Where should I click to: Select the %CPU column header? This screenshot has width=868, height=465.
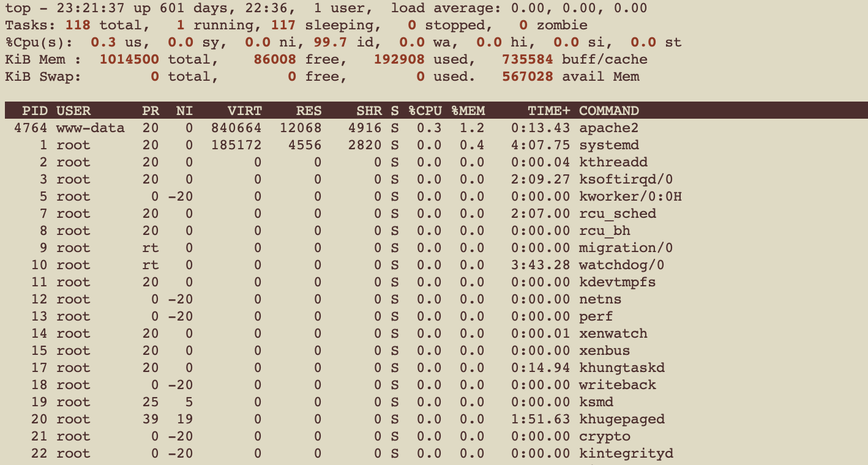[x=425, y=111]
